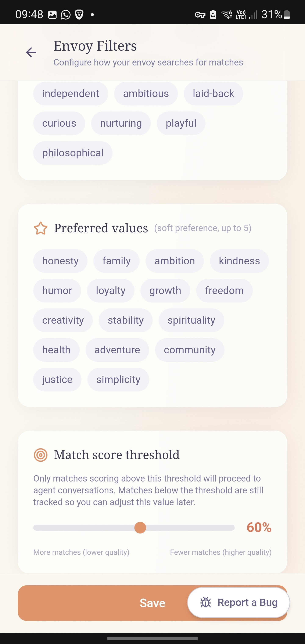Click the match score threshold slider handle

click(140, 528)
